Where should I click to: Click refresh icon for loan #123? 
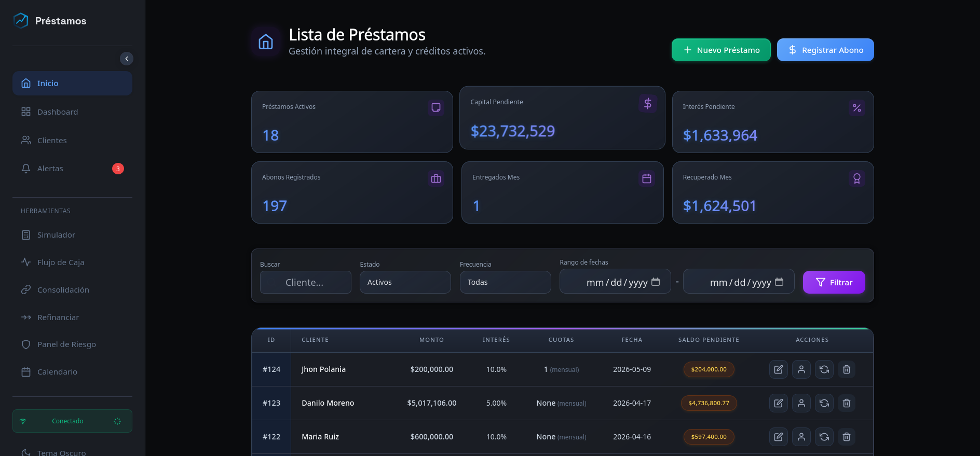pyautogui.click(x=824, y=403)
